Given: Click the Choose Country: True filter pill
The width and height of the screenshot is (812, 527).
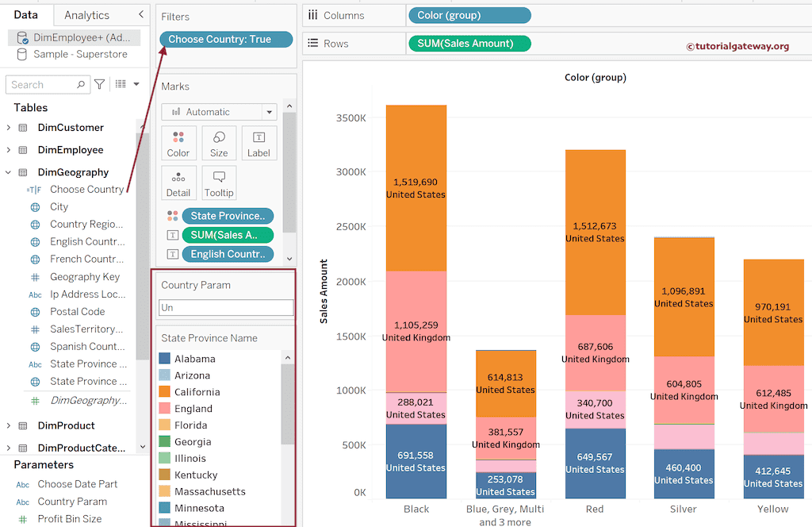Looking at the screenshot, I should pos(225,38).
